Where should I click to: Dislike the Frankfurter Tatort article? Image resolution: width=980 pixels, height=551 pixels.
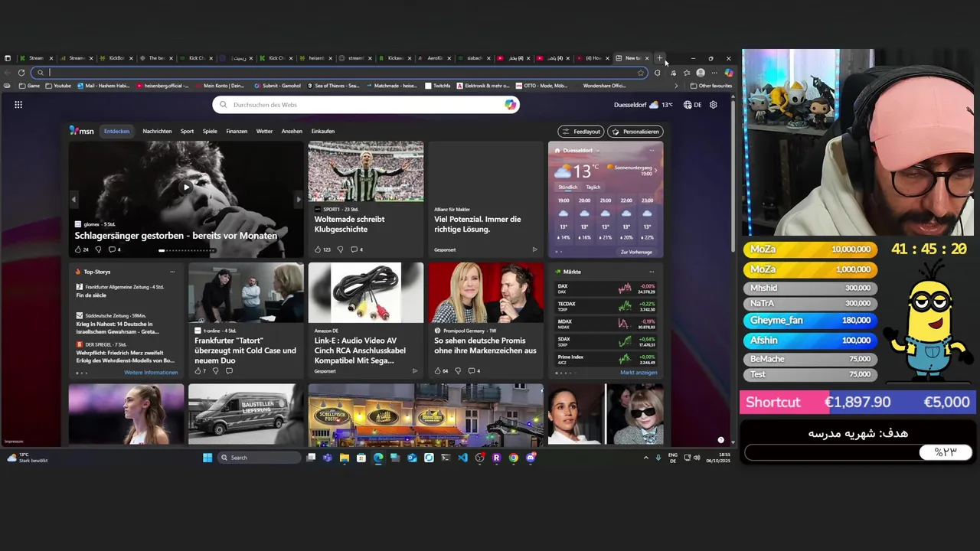[x=215, y=371]
